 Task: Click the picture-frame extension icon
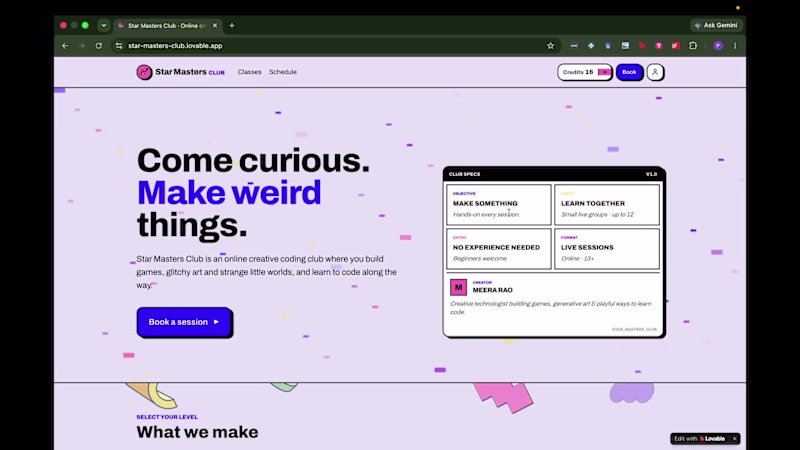coord(625,46)
